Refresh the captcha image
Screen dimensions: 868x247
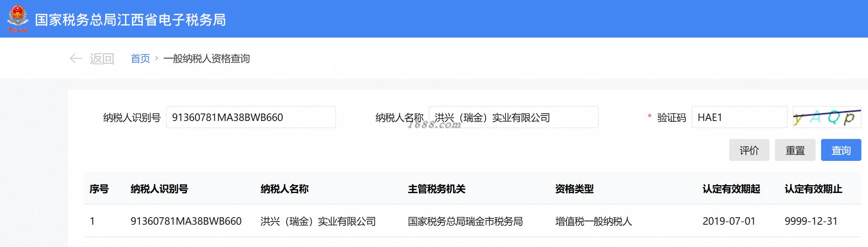pos(827,117)
